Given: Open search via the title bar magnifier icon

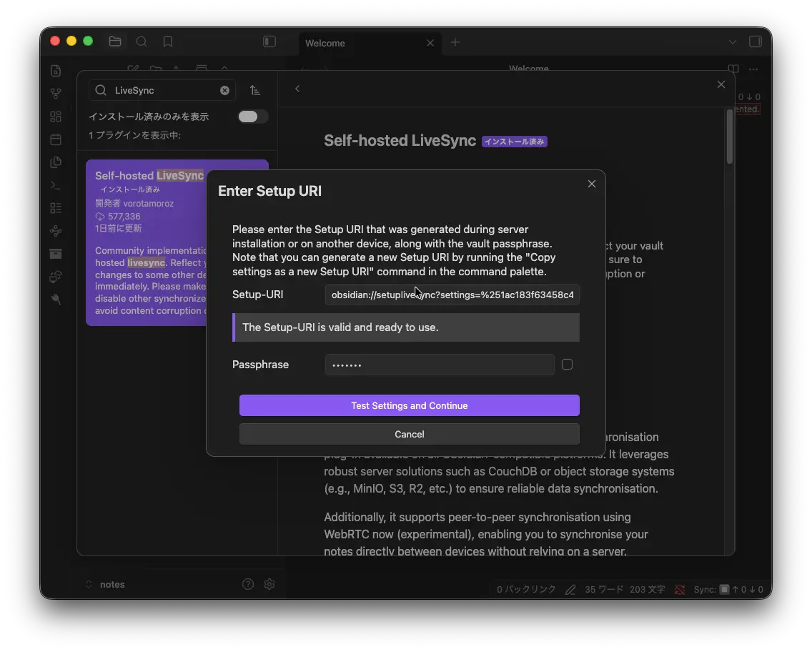Looking at the screenshot, I should pyautogui.click(x=142, y=41).
